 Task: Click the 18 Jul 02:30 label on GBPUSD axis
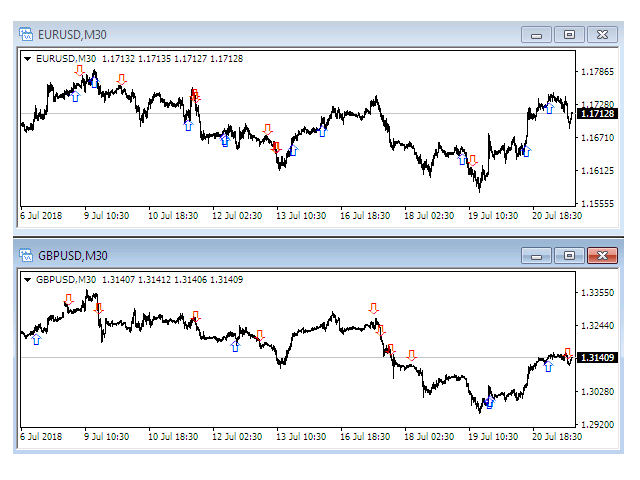(x=429, y=437)
